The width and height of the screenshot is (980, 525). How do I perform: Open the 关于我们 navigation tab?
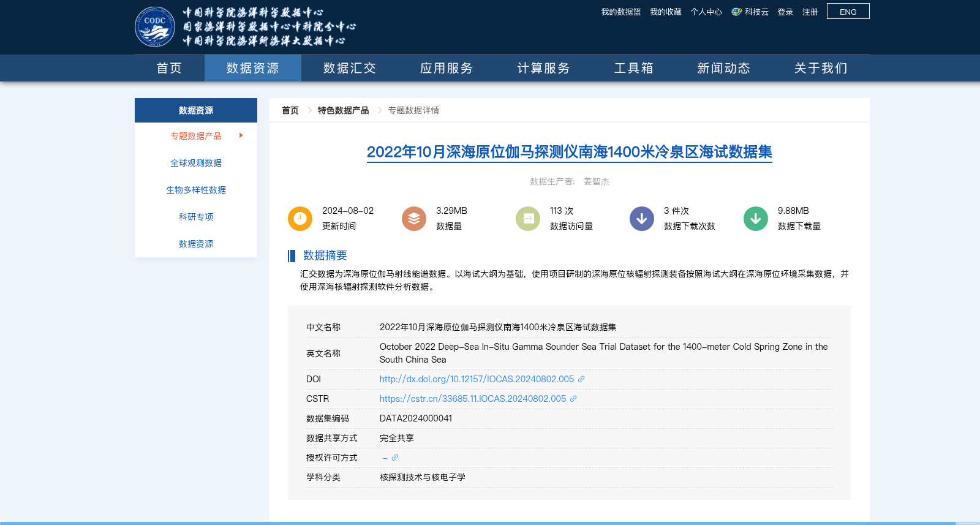(821, 68)
